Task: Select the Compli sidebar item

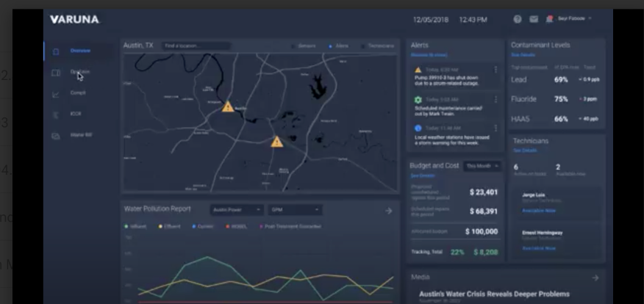Action: (78, 93)
